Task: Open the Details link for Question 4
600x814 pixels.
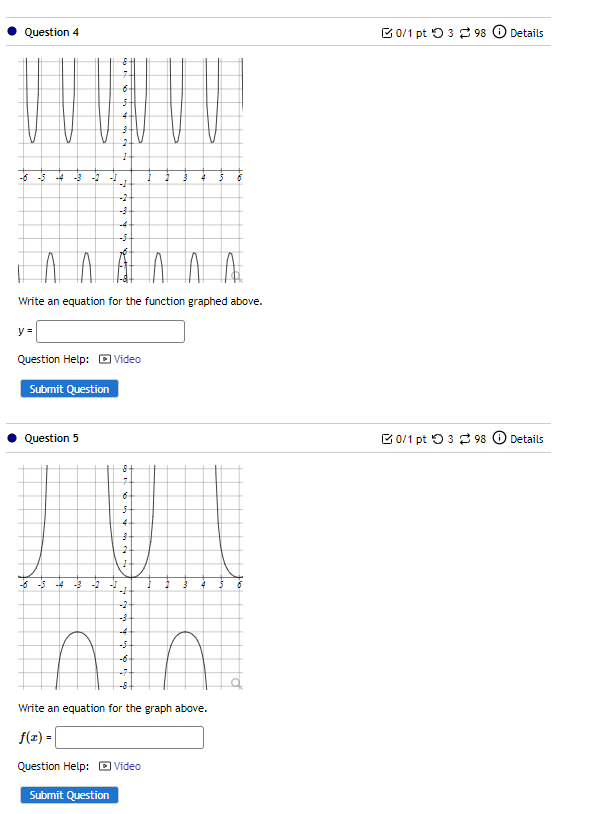Action: [x=526, y=32]
